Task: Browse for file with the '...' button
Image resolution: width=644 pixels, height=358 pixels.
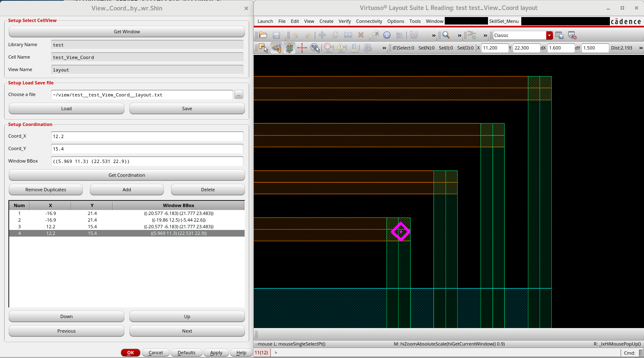Action: pyautogui.click(x=239, y=95)
